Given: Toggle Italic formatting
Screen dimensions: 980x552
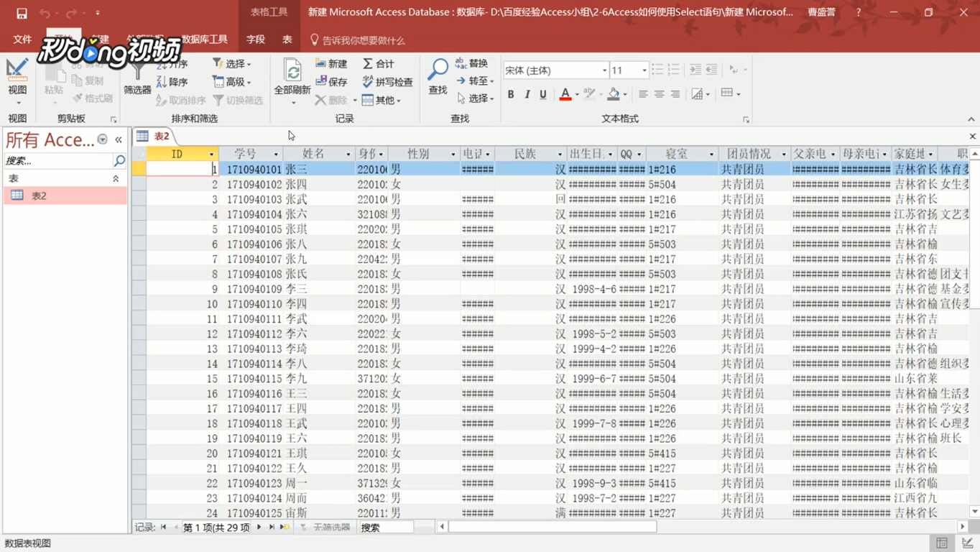Looking at the screenshot, I should (x=527, y=94).
